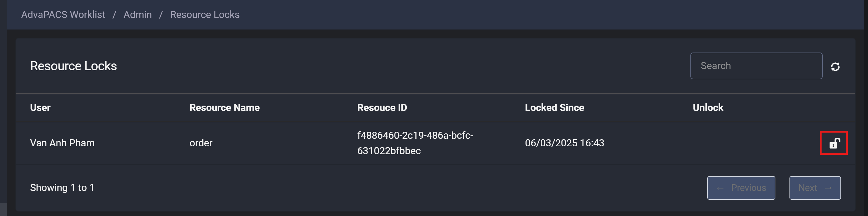Open AdvaPACS Worklist breadcrumb link
Screen dimensions: 868x216
point(63,15)
